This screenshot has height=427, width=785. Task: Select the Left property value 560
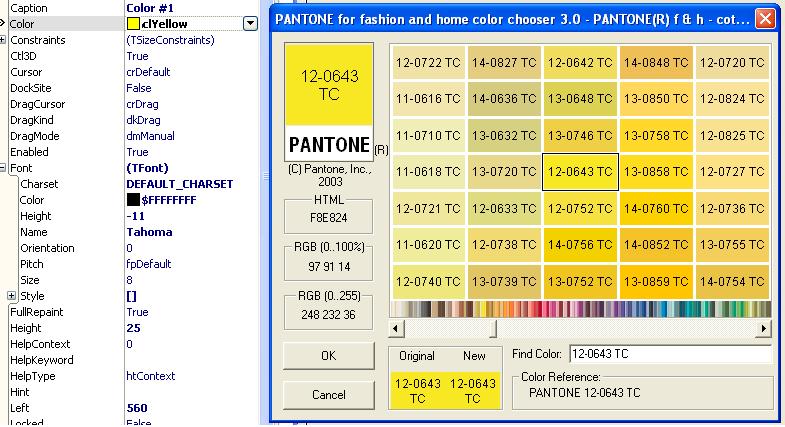click(137, 408)
